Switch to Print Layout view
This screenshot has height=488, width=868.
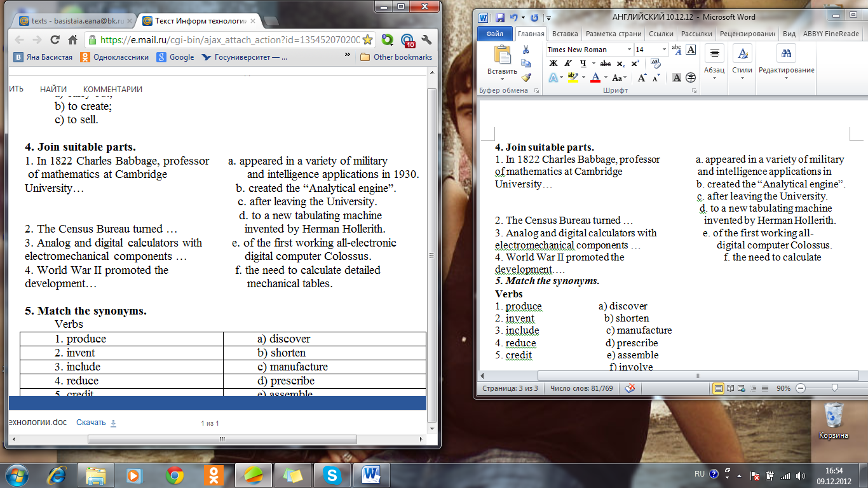point(719,388)
